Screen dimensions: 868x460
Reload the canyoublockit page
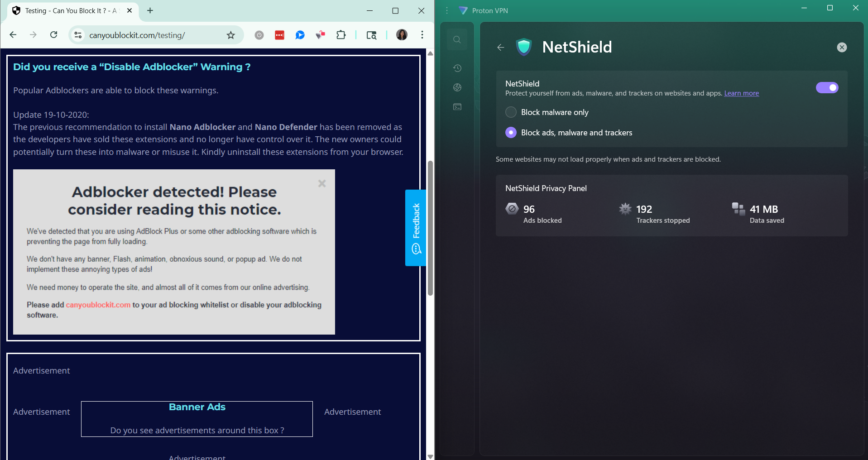click(53, 35)
